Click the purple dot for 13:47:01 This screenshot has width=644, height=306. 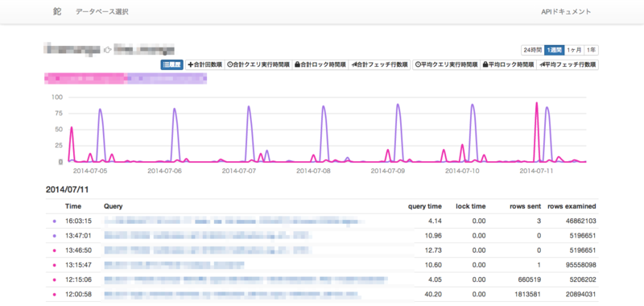coord(55,236)
